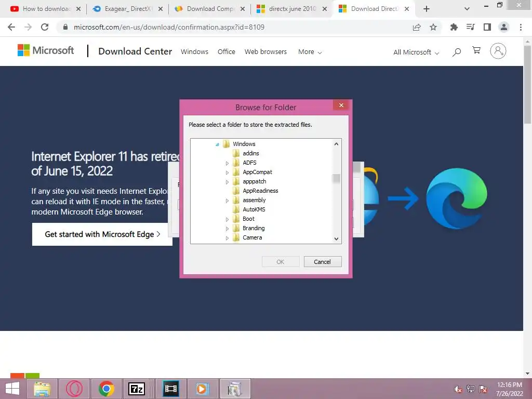Open Chrome from the taskbar
532x399 pixels.
(106, 389)
